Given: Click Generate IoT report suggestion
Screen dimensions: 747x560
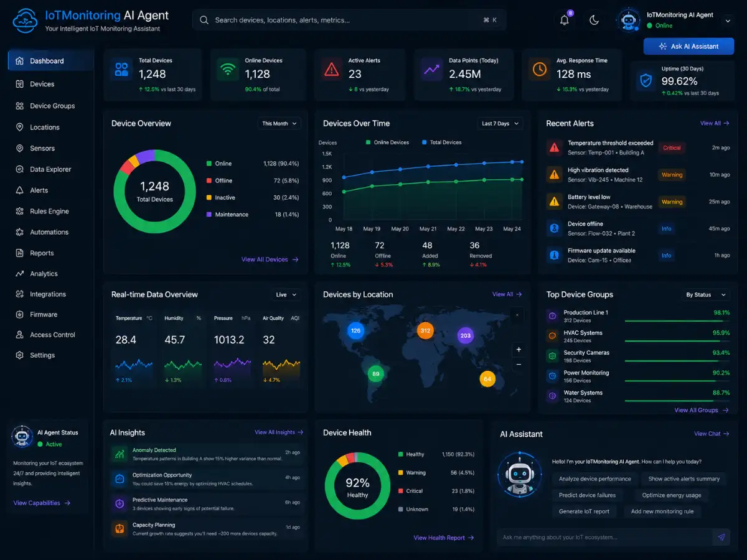Looking at the screenshot, I should (x=584, y=511).
